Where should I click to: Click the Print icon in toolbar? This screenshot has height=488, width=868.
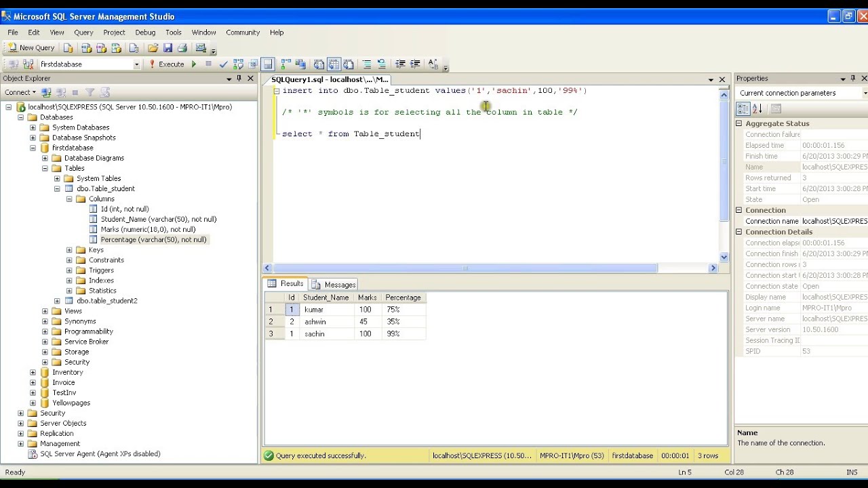pyautogui.click(x=182, y=48)
